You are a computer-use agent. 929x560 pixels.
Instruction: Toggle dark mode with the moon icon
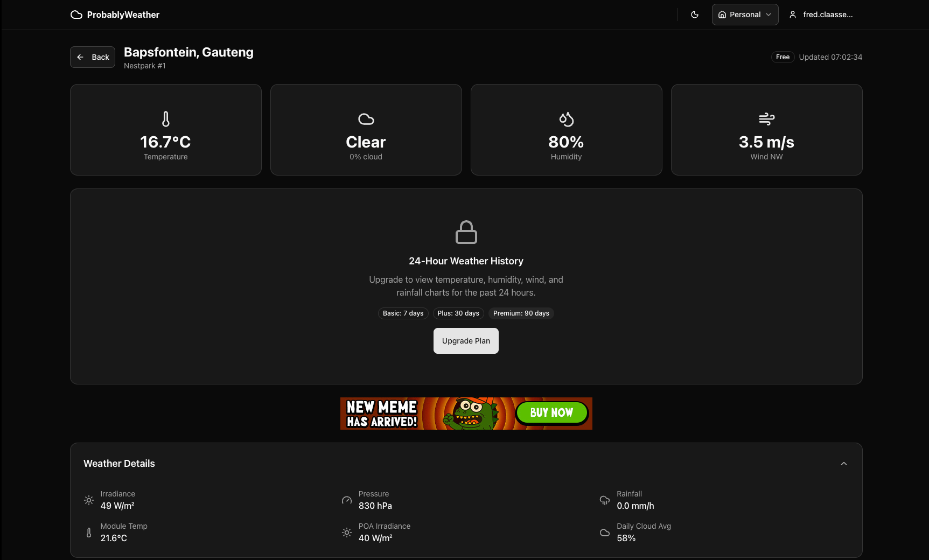tap(695, 15)
